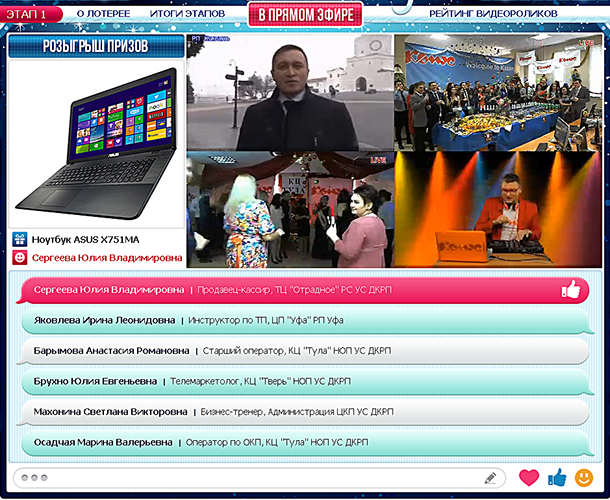Open the КЦ Тула dancing video feed

coord(290,210)
